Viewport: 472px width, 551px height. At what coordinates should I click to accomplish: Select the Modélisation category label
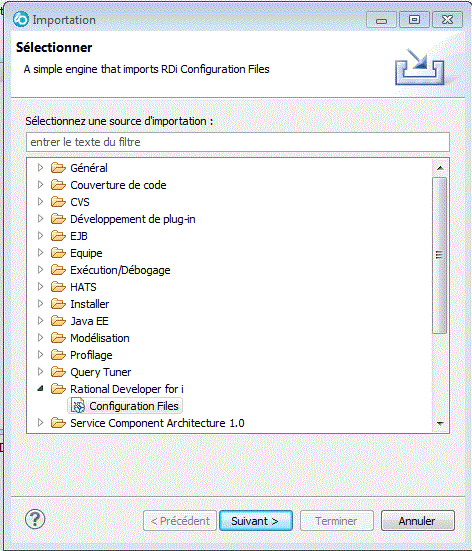click(x=100, y=338)
